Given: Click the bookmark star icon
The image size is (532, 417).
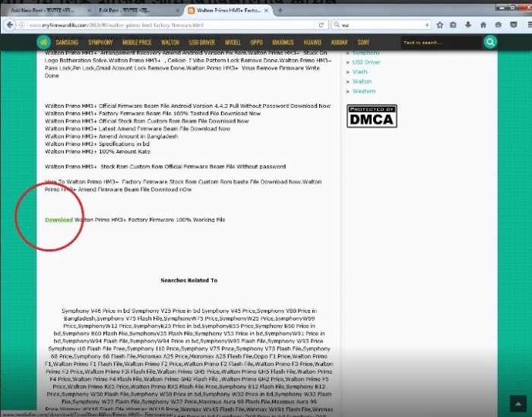Looking at the screenshot, I should [440, 25].
